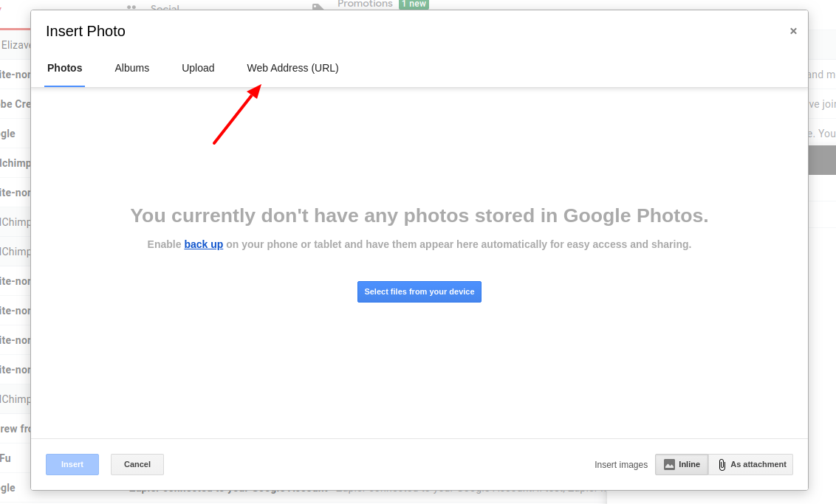Image resolution: width=836 pixels, height=504 pixels.
Task: Click the blue Insert button
Action: tap(72, 465)
